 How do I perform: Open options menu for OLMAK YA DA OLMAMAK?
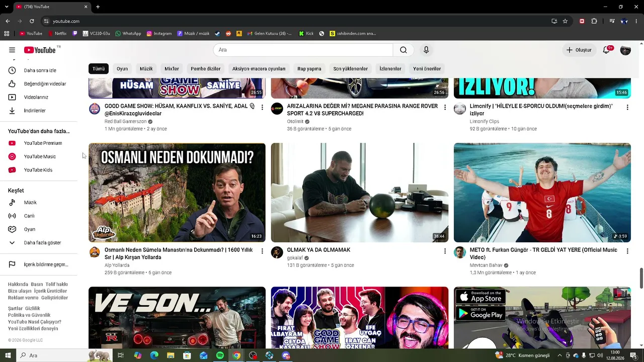[445, 251]
